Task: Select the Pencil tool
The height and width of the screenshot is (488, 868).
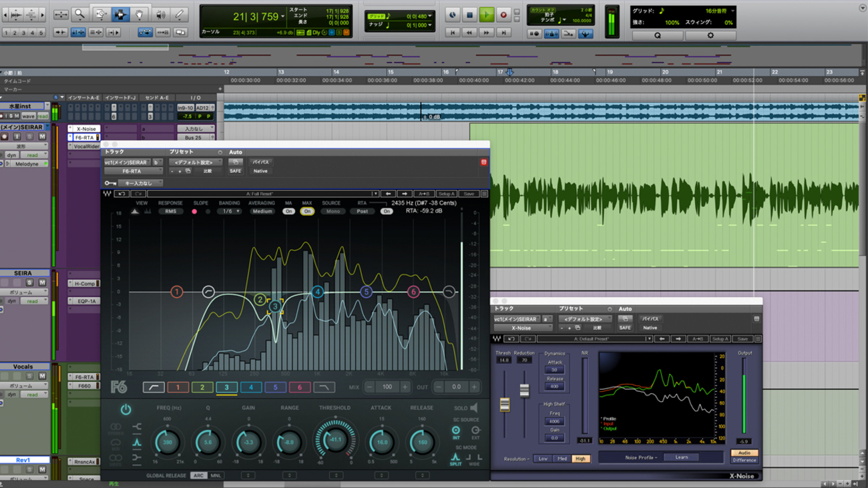Action: click(x=180, y=14)
